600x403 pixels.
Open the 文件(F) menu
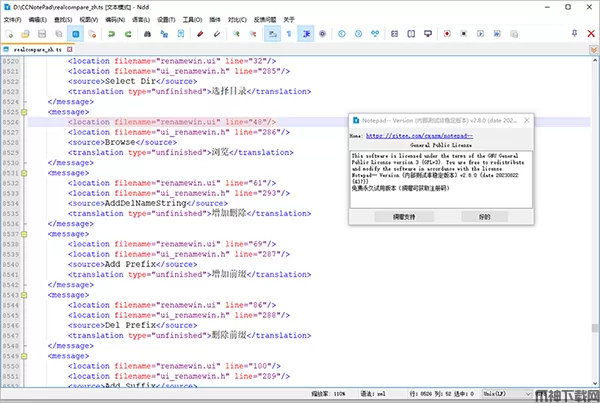pyautogui.click(x=12, y=18)
